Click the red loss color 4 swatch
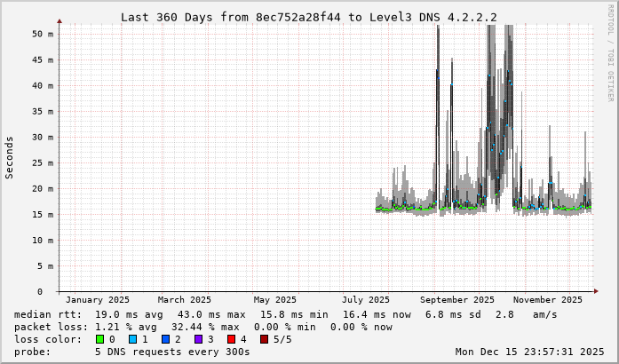Image resolution: width=619 pixels, height=364 pixels. (x=229, y=339)
